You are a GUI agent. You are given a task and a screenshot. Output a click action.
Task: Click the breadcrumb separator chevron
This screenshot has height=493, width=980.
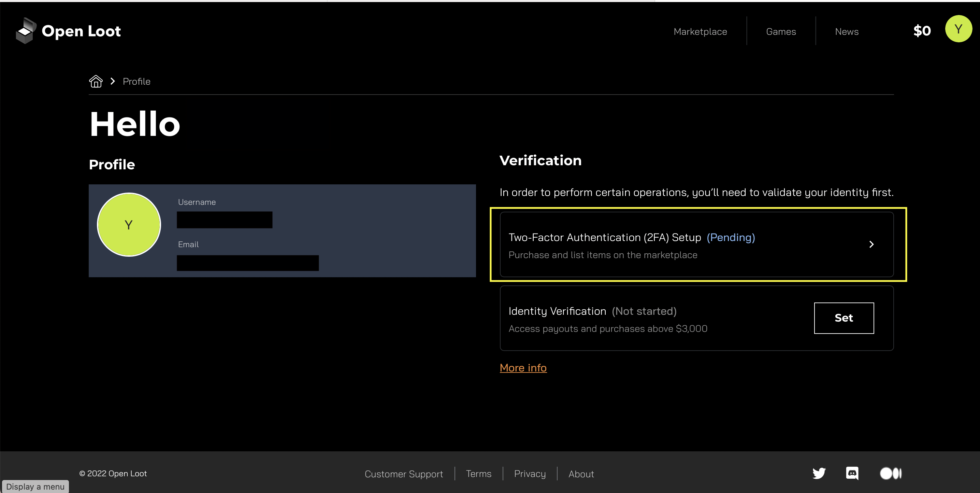(x=112, y=81)
